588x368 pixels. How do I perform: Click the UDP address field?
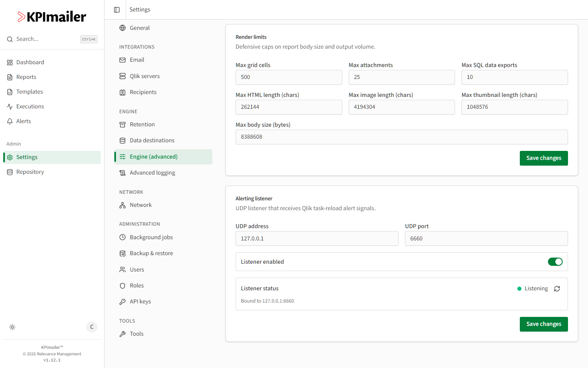tap(317, 238)
